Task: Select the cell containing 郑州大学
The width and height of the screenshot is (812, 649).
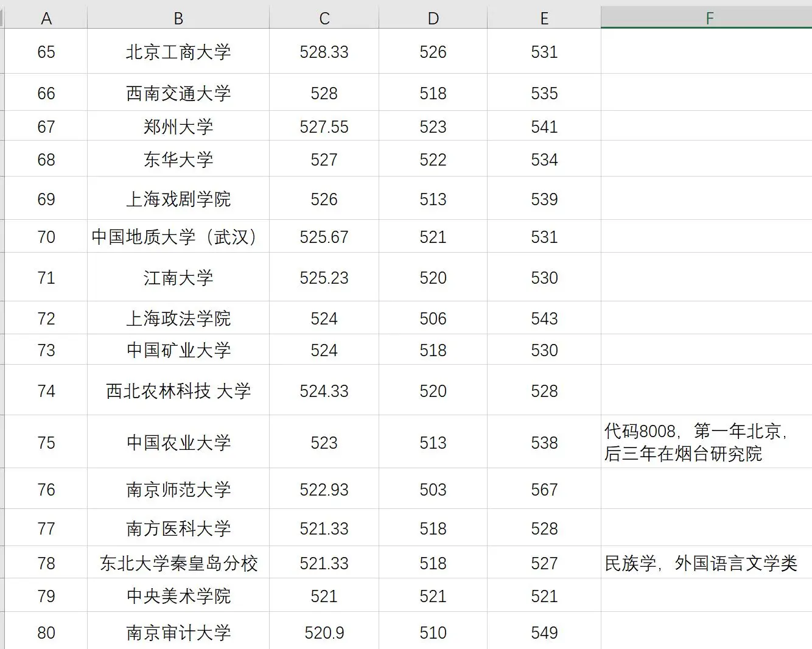Action: coord(177,126)
